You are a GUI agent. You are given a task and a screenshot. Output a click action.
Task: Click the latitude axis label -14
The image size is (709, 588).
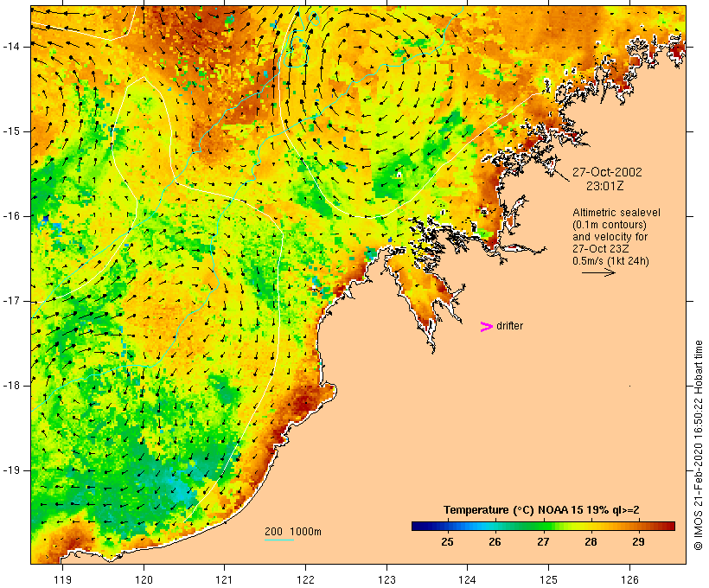click(x=10, y=47)
